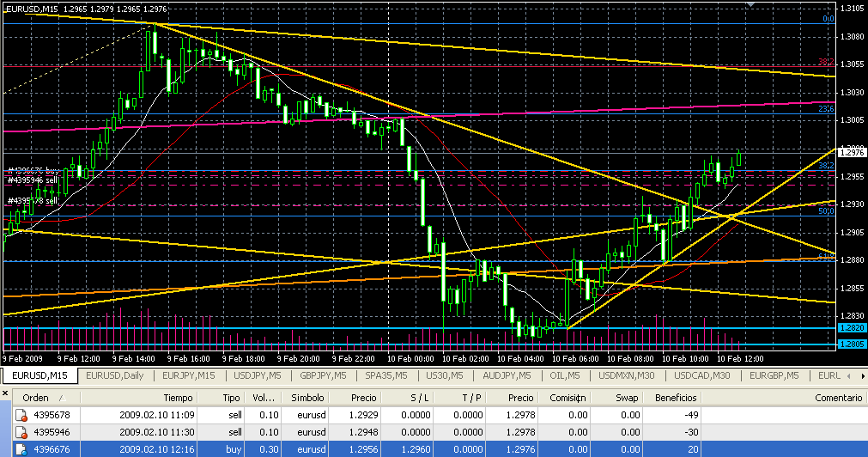Image resolution: width=868 pixels, height=457 pixels.
Task: Click the time 2009.02.10 11:09
Action: [x=156, y=415]
